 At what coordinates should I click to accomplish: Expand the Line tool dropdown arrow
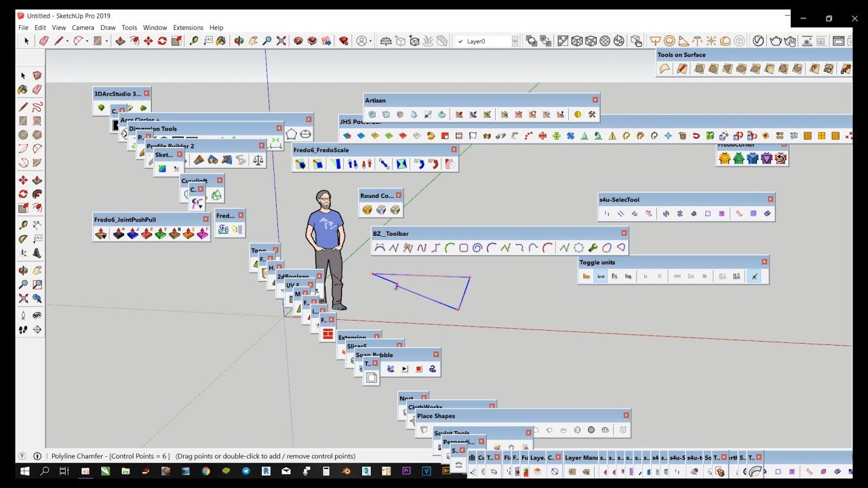pos(68,41)
